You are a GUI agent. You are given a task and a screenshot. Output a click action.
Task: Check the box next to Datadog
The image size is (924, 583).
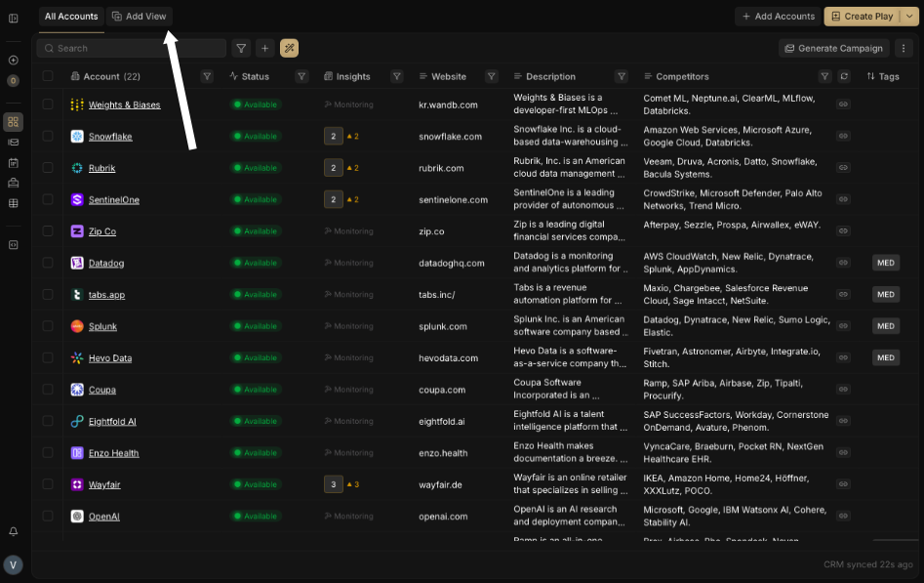(x=48, y=263)
